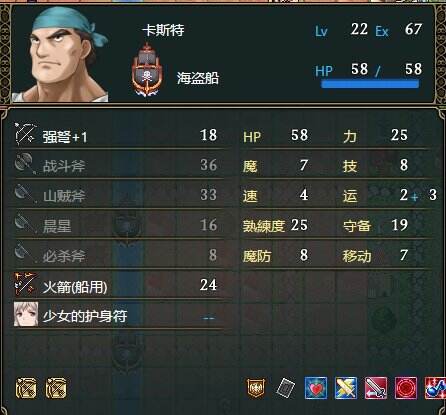Click the crossed golden swords skill icon
Screen dimensions: 446x415
click(x=346, y=388)
